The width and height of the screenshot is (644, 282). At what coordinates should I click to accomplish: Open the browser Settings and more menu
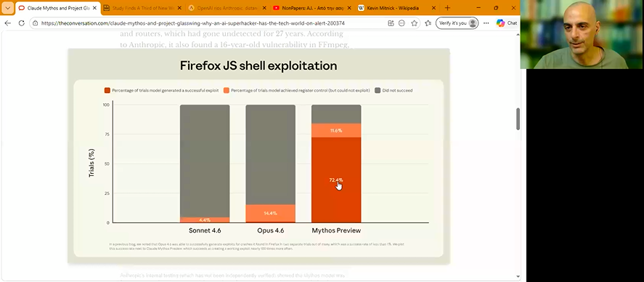[486, 23]
